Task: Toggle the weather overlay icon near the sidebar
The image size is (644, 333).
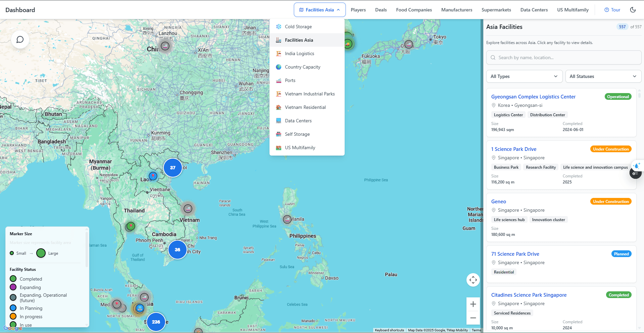Action: click(637, 165)
